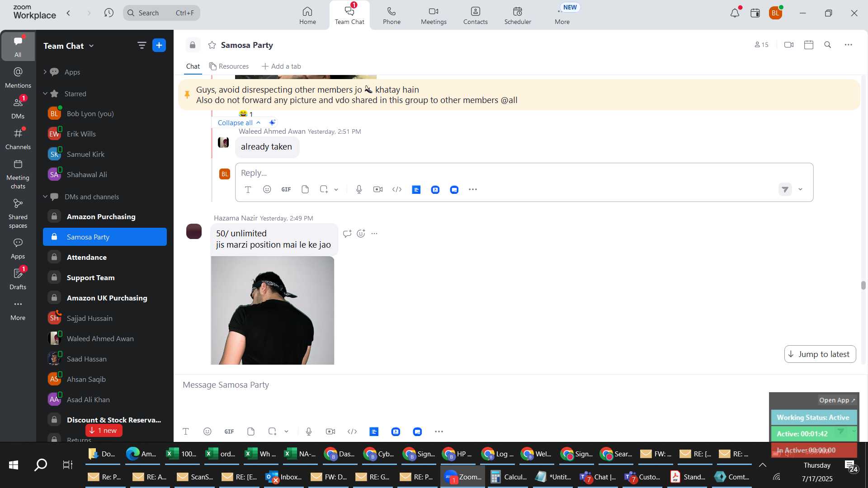The height and width of the screenshot is (488, 868).
Task: Open Channels section in sidebar
Action: pyautogui.click(x=18, y=139)
